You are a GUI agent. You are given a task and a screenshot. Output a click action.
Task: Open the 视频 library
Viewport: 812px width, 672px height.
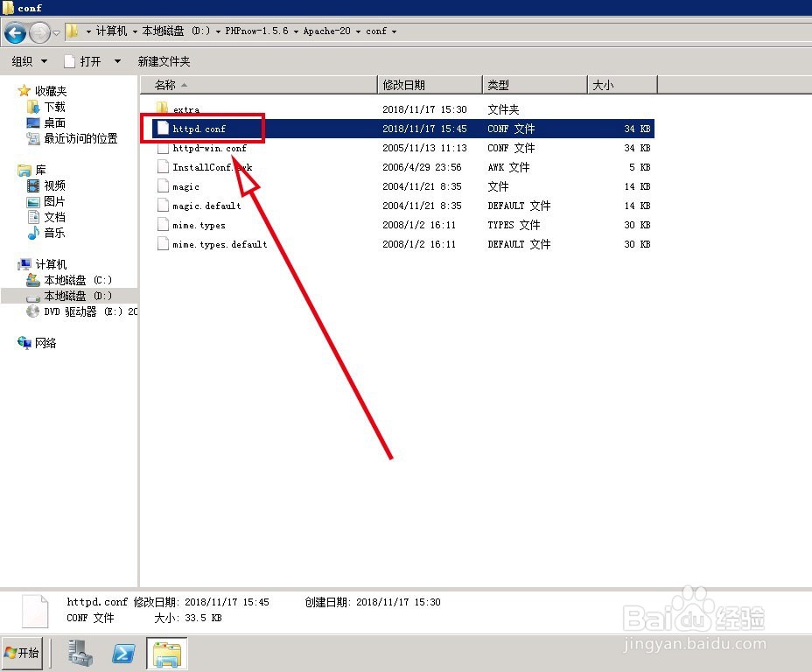click(x=52, y=185)
